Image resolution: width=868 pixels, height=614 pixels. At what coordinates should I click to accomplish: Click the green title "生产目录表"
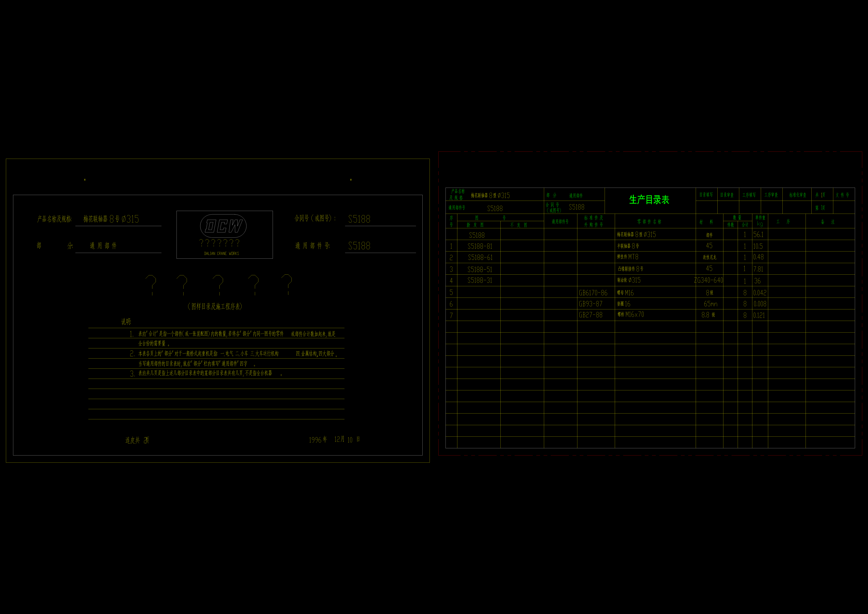coord(649,200)
